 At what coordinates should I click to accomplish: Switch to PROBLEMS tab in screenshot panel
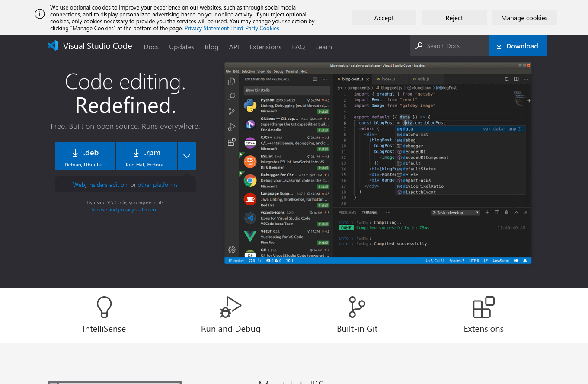[347, 212]
